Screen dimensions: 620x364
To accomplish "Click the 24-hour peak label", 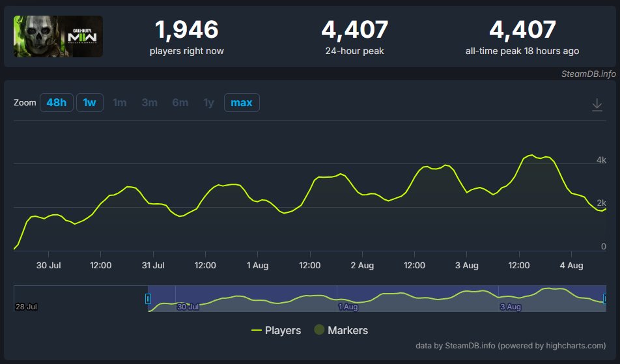I will coord(355,51).
